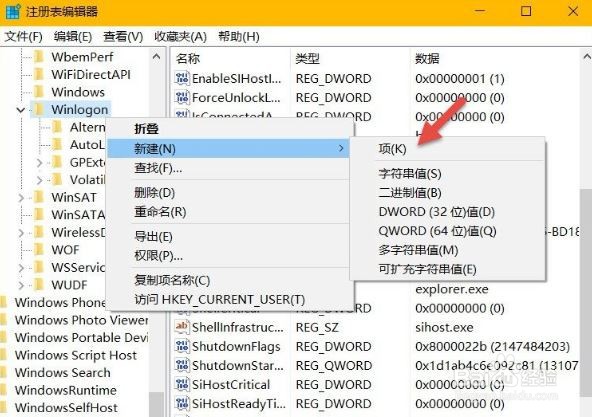Viewport: 592px width, 417px height.
Task: Expand the GPExt subkey arrow
Action: pos(39,163)
